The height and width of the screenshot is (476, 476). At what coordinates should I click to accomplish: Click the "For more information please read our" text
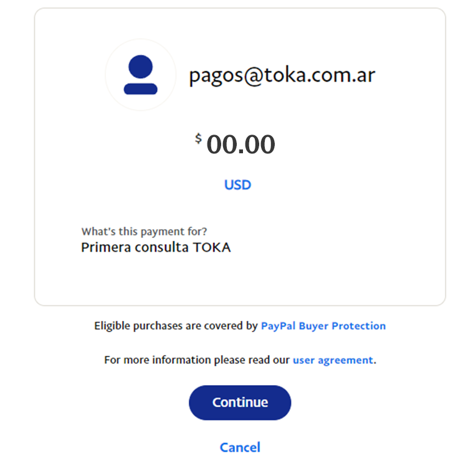pyautogui.click(x=197, y=360)
